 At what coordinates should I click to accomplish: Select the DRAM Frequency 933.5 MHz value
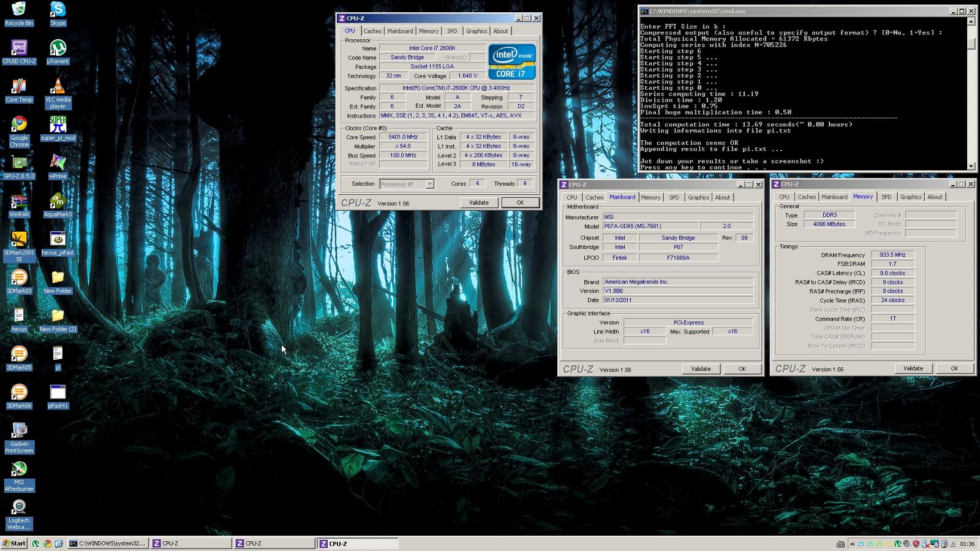click(x=892, y=255)
